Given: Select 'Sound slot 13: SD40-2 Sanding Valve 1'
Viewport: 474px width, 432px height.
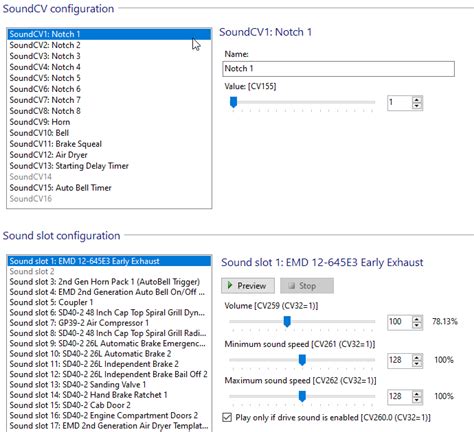Looking at the screenshot, I should 109,385.
